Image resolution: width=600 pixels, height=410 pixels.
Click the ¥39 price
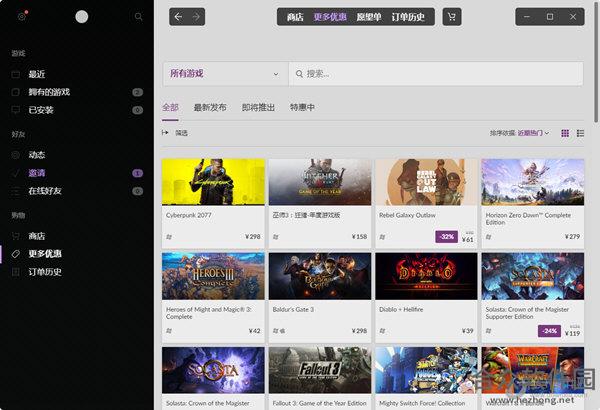(468, 331)
